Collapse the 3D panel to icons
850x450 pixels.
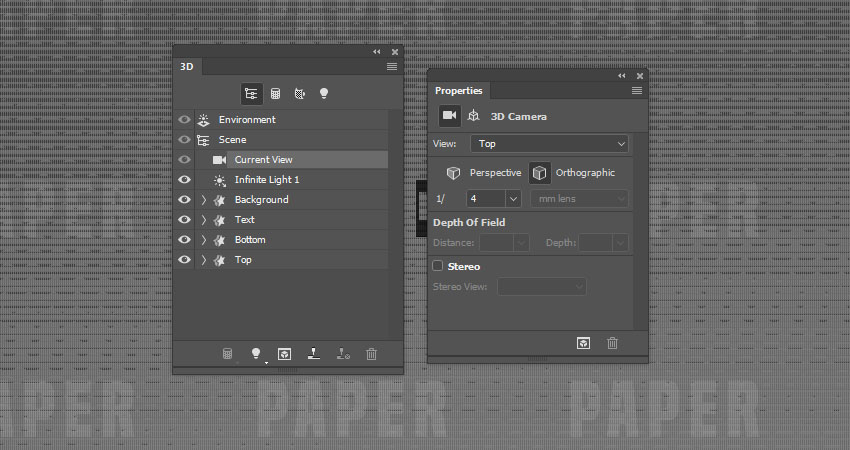pyautogui.click(x=377, y=52)
